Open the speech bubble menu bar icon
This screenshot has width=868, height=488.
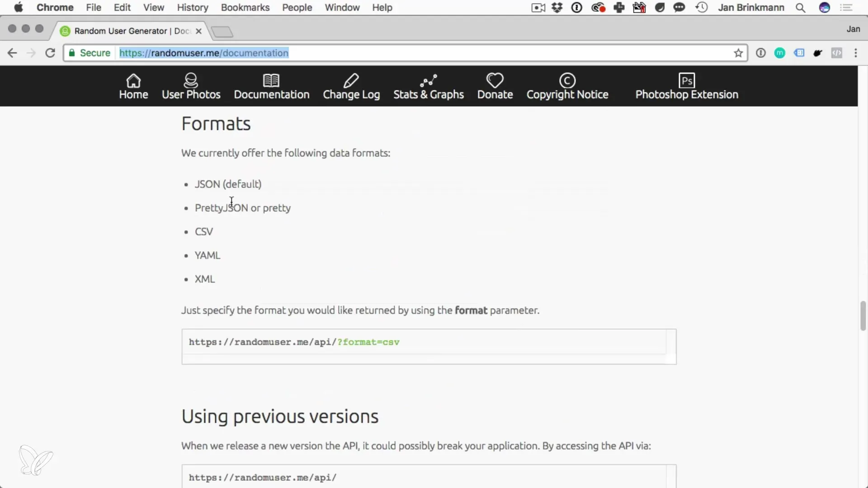679,8
